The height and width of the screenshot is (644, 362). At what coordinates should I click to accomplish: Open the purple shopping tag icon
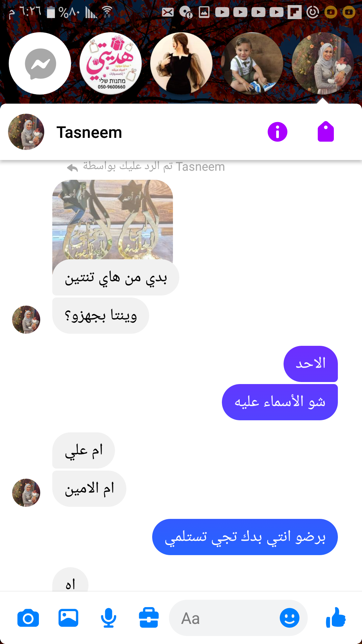(x=326, y=131)
